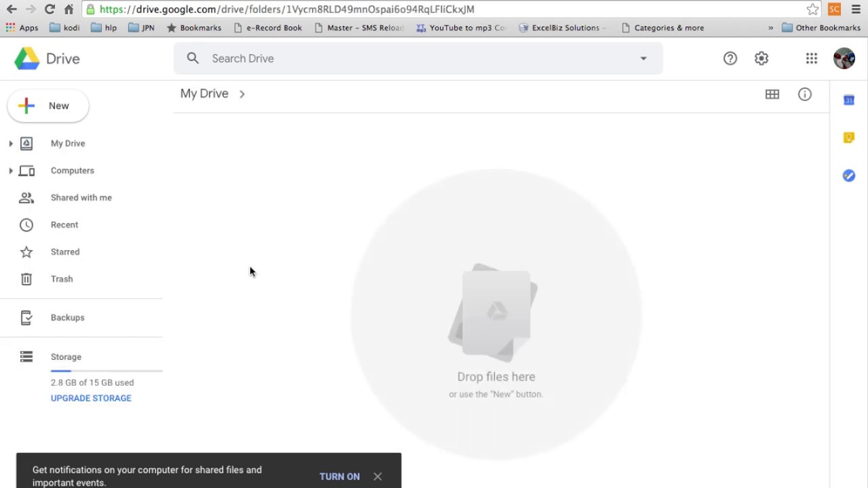Image resolution: width=868 pixels, height=488 pixels.
Task: Dismiss the notifications banner
Action: pos(378,476)
